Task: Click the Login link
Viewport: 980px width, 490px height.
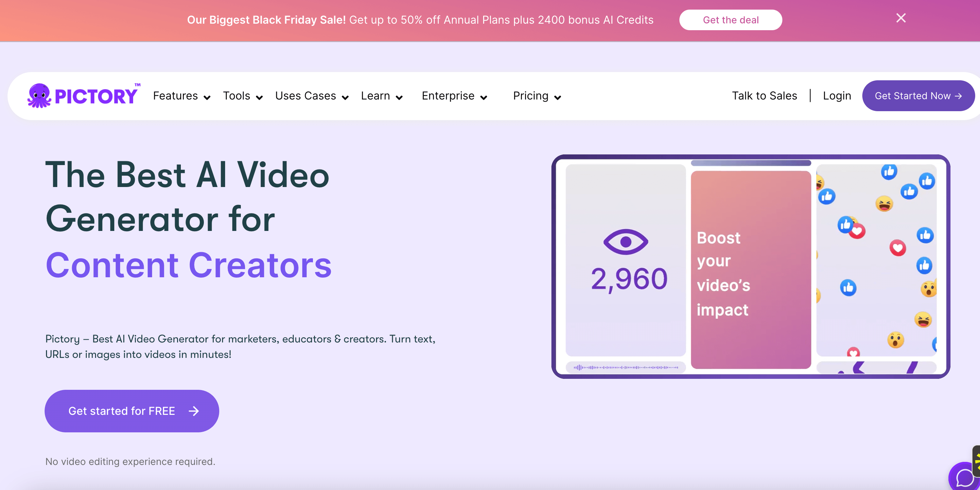Action: point(837,96)
